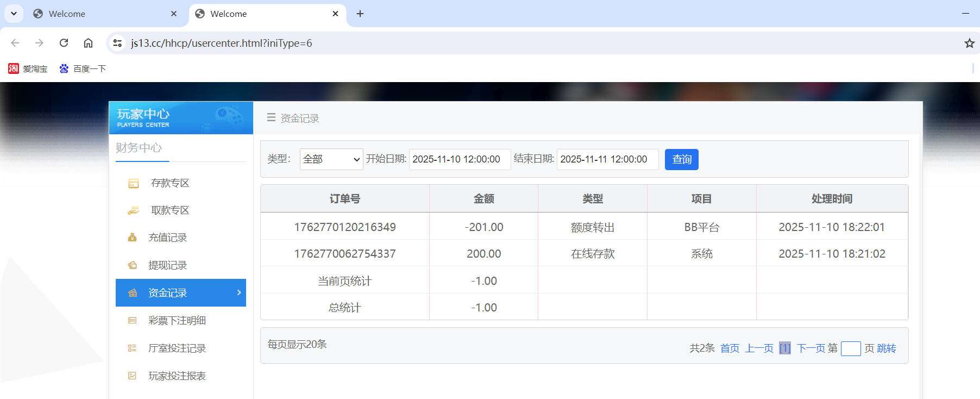Image resolution: width=980 pixels, height=399 pixels.
Task: Close the active Welcome tab
Action: 335,14
